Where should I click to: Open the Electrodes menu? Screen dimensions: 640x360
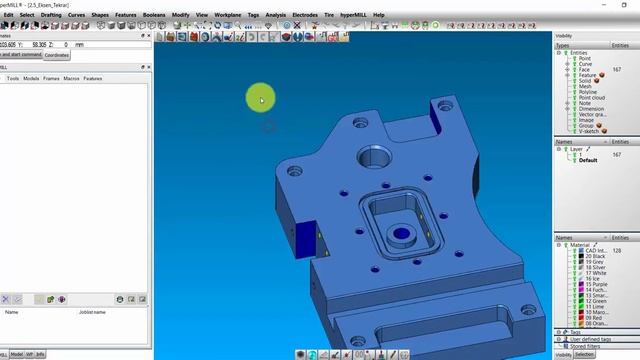coord(305,15)
